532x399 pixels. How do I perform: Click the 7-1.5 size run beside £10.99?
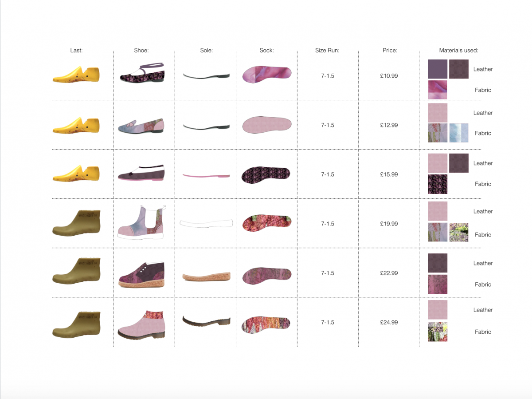tap(328, 76)
